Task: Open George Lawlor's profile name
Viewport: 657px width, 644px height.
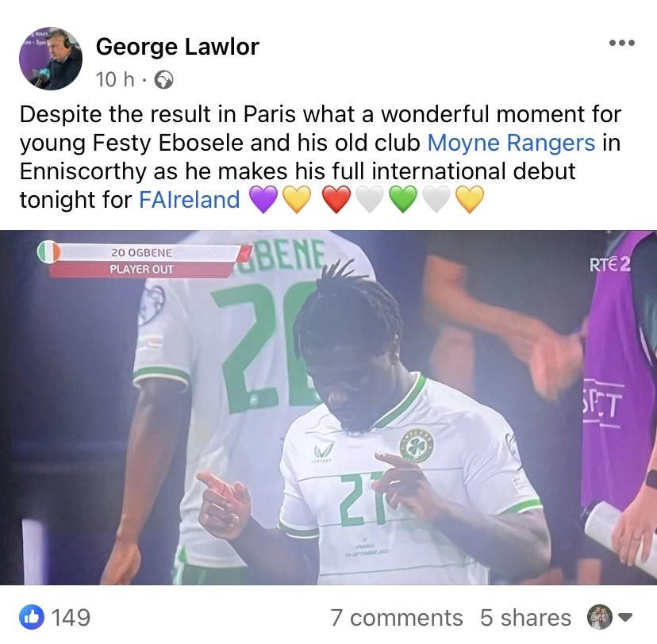Action: (x=177, y=47)
